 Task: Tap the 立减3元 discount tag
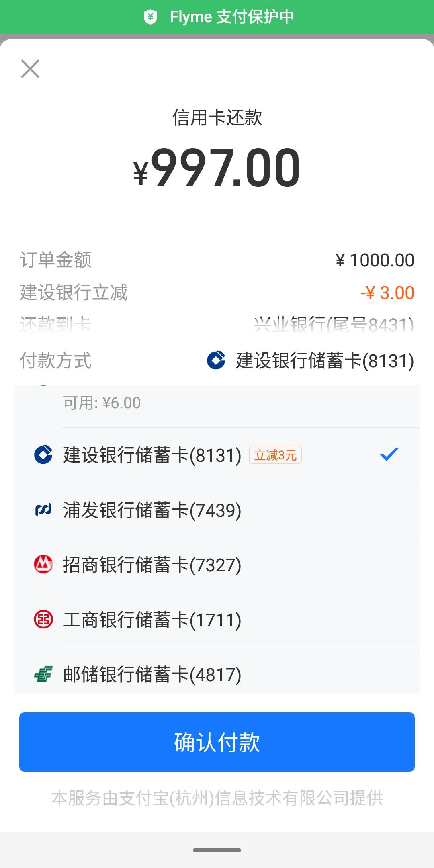pyautogui.click(x=275, y=455)
